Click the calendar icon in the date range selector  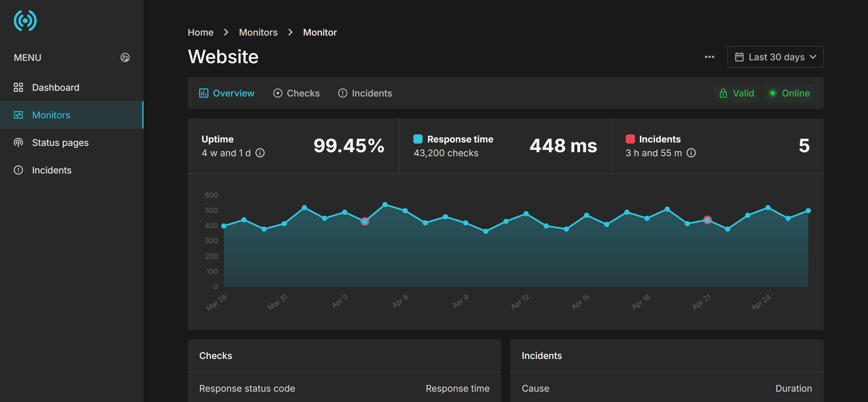[x=740, y=57]
